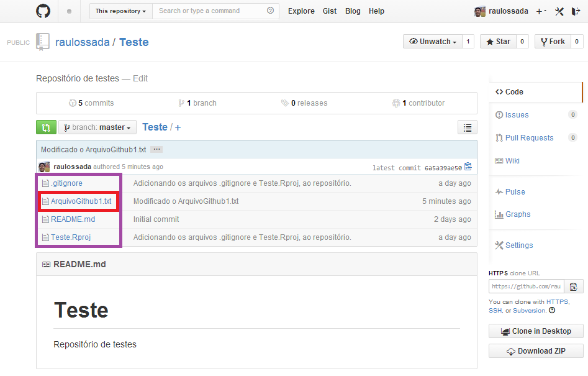The width and height of the screenshot is (588, 376).
Task: Open the Help menu item
Action: [x=376, y=11]
